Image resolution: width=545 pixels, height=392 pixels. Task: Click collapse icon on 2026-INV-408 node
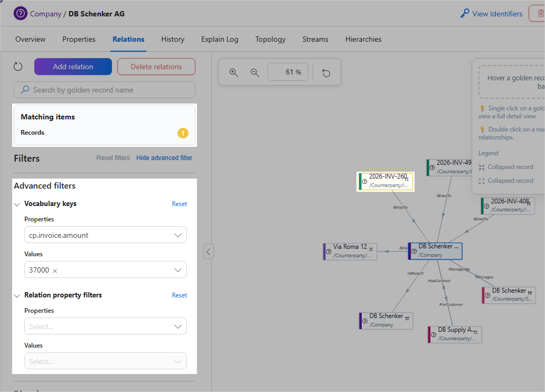coord(529,203)
